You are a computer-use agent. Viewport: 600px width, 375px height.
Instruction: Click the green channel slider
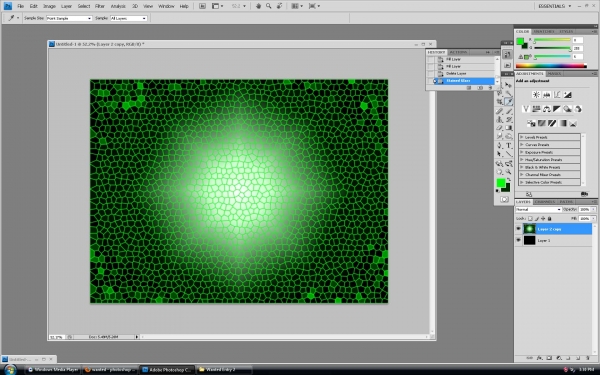(552, 48)
